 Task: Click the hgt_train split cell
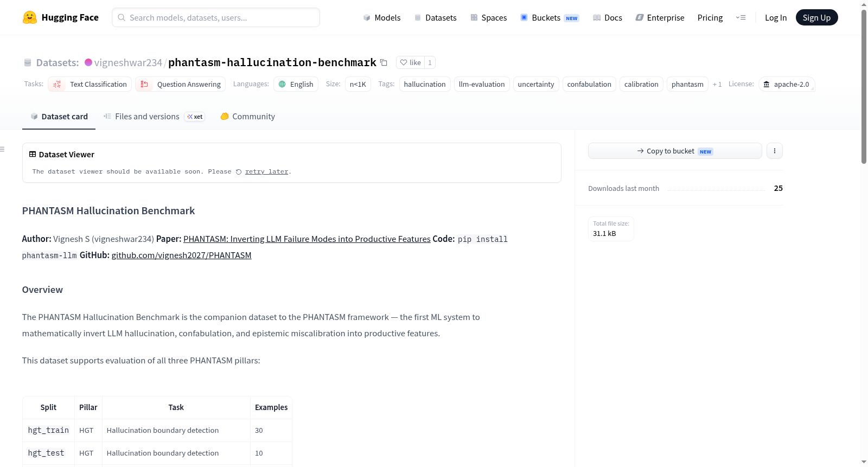click(x=48, y=430)
